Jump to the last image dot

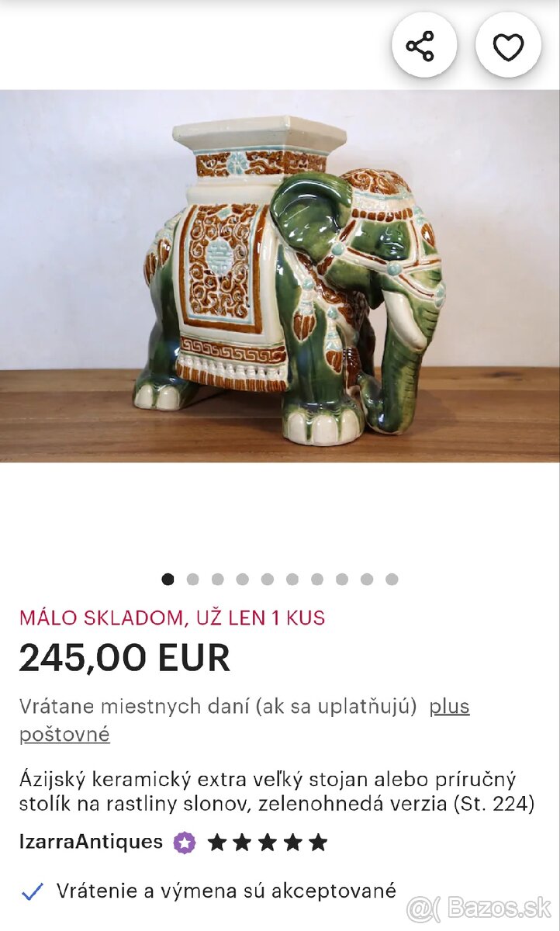(392, 579)
